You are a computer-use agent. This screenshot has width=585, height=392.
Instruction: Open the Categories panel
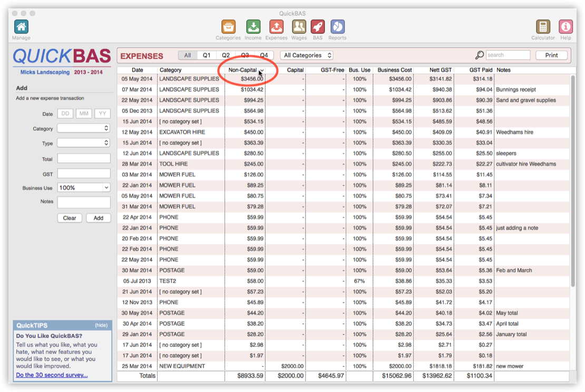click(x=228, y=26)
